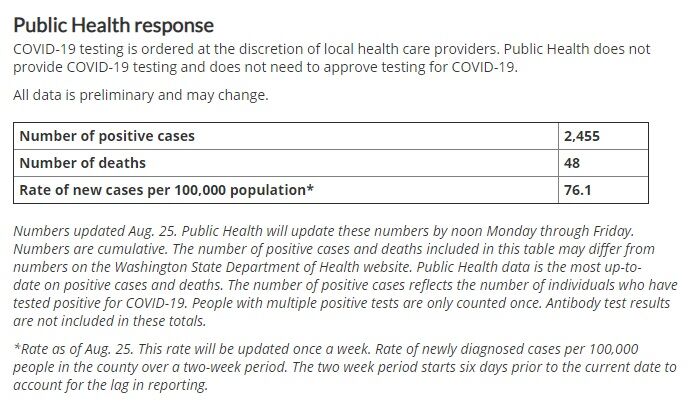Click "over a two-week period" phrase
This screenshot has width=690, height=404.
click(x=211, y=366)
